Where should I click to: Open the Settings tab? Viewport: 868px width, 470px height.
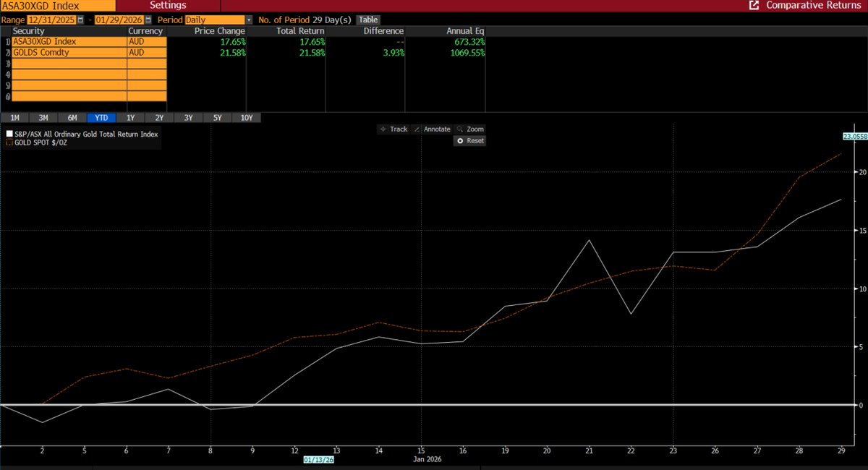[168, 5]
